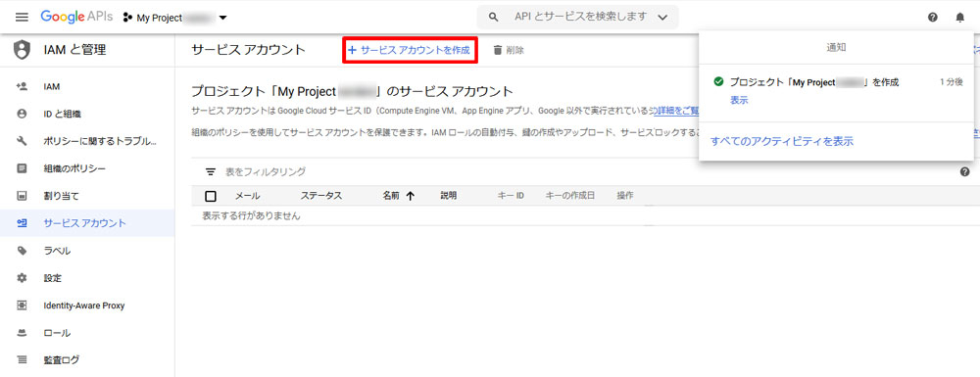Click the キー ID column header
Image resolution: width=980 pixels, height=377 pixels.
click(x=511, y=196)
